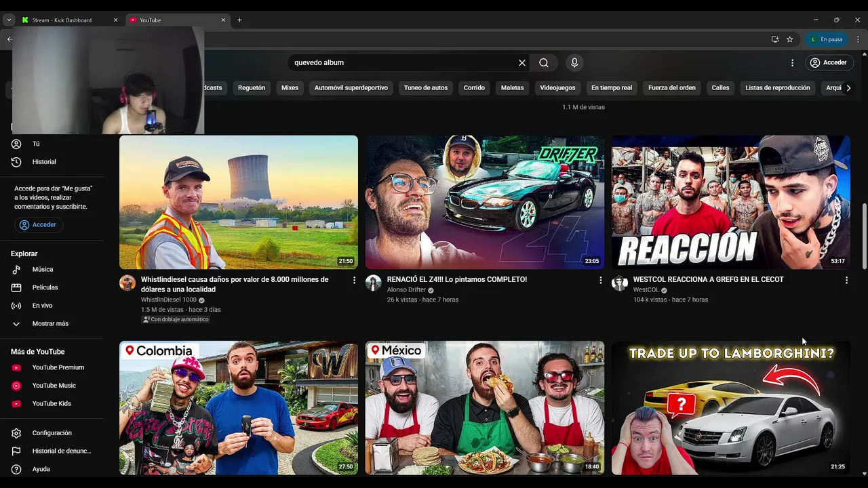Open the 'En pausa' browser profile button
This screenshot has height=488, width=868.
[826, 39]
